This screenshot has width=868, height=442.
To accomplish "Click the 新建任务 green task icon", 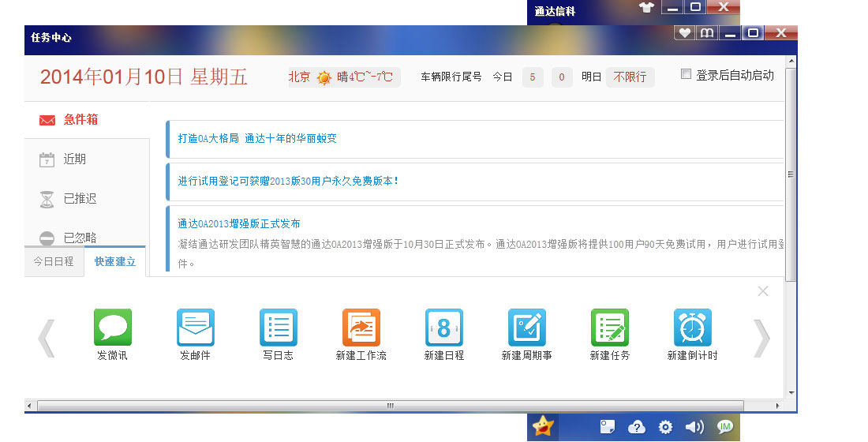I will (609, 328).
